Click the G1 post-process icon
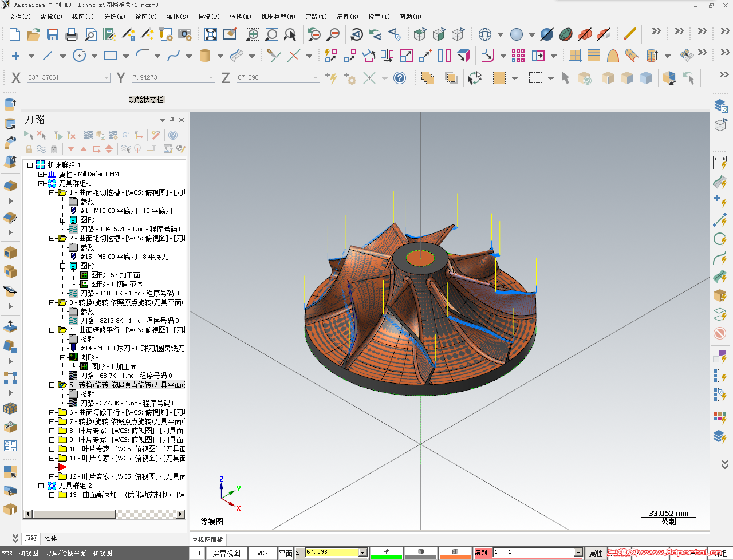This screenshot has width=733, height=560. pos(126,135)
